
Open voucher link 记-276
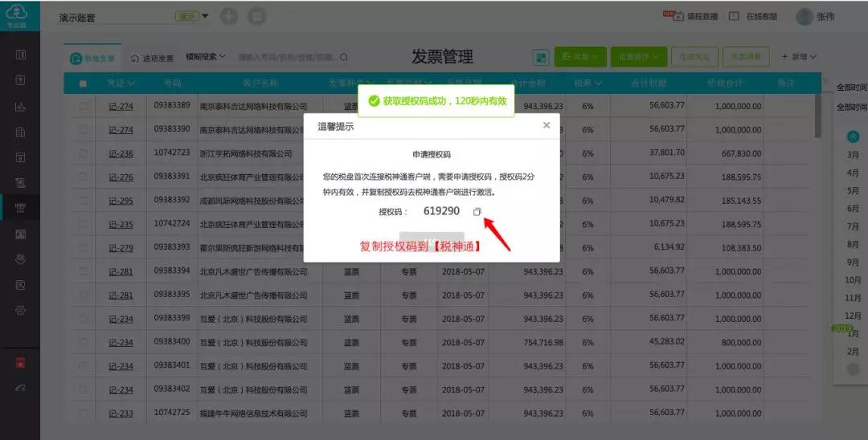[x=121, y=177]
